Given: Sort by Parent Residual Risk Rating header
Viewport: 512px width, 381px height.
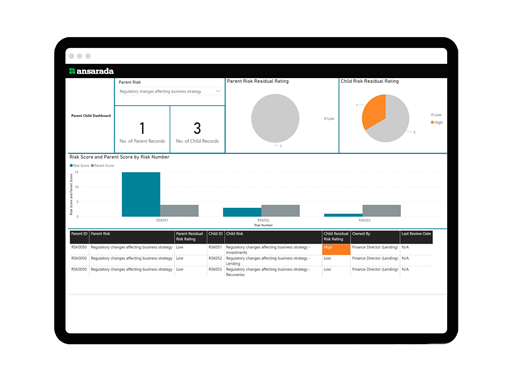Looking at the screenshot, I should pyautogui.click(x=191, y=237).
